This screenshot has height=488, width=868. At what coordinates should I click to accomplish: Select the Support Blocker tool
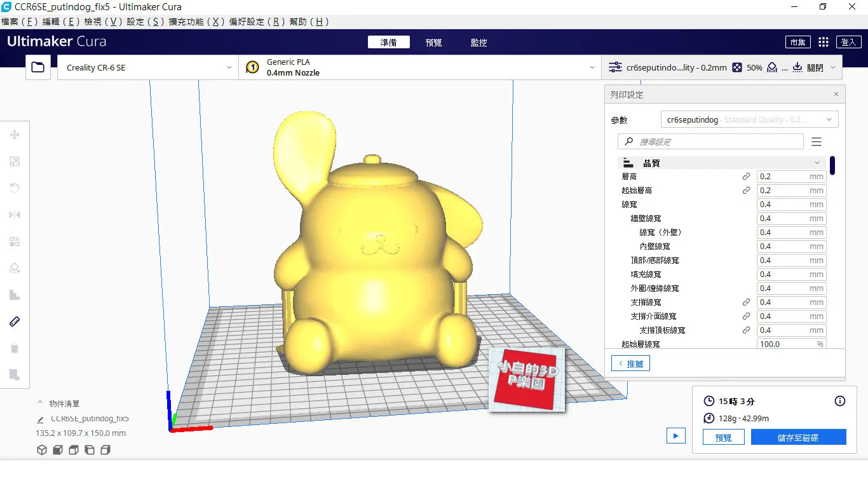click(15, 268)
